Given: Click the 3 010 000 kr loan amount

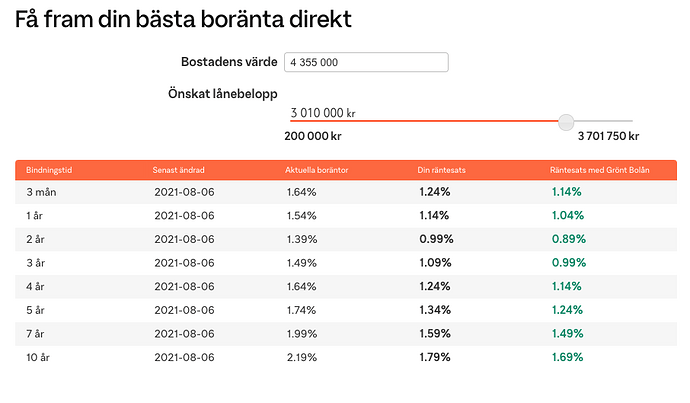Looking at the screenshot, I should (323, 112).
